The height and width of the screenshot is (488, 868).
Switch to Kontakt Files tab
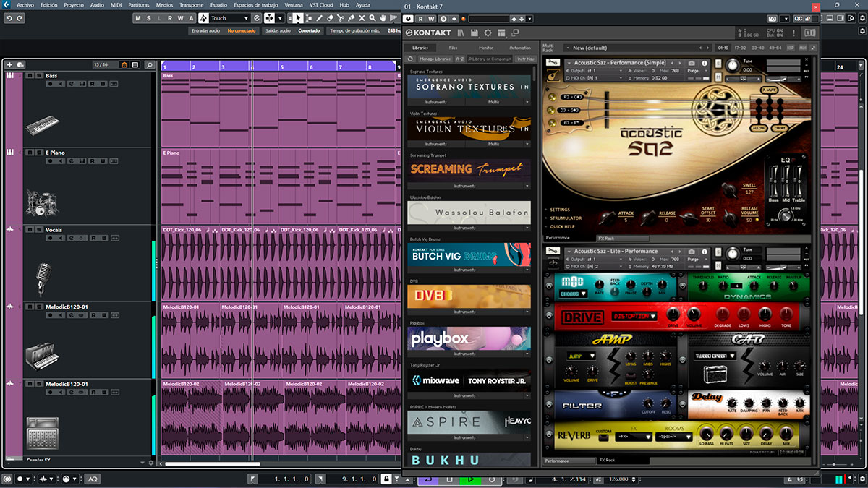click(x=453, y=48)
